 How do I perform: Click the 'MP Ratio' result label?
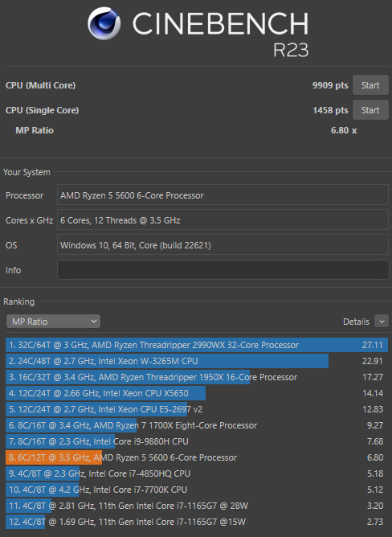[35, 130]
